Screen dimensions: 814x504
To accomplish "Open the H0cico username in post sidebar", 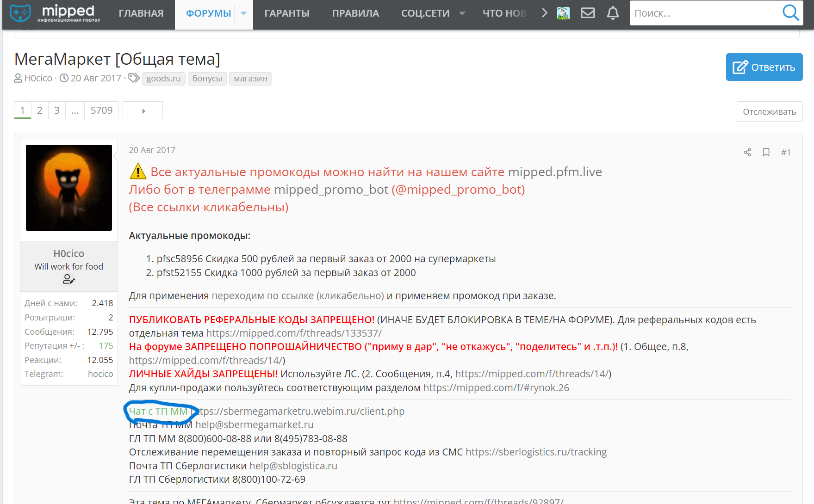I will click(x=69, y=253).
